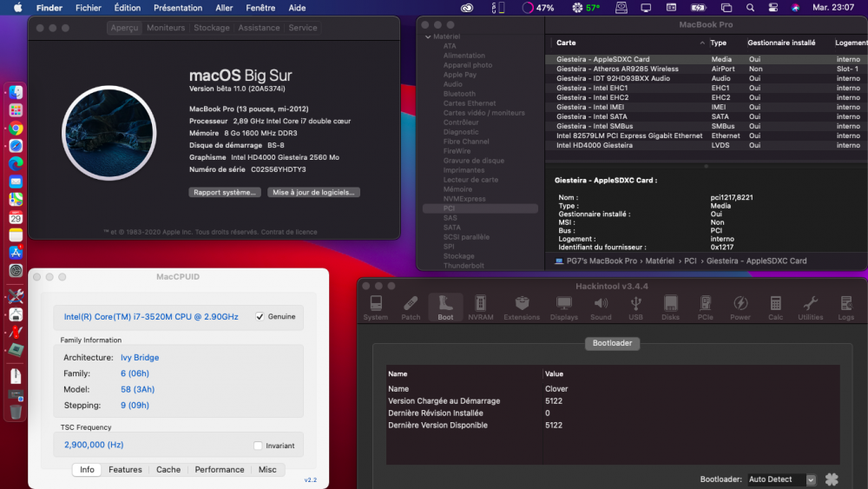Image resolution: width=868 pixels, height=489 pixels.
Task: Open the Utilities section in Hackintool
Action: pyautogui.click(x=811, y=308)
